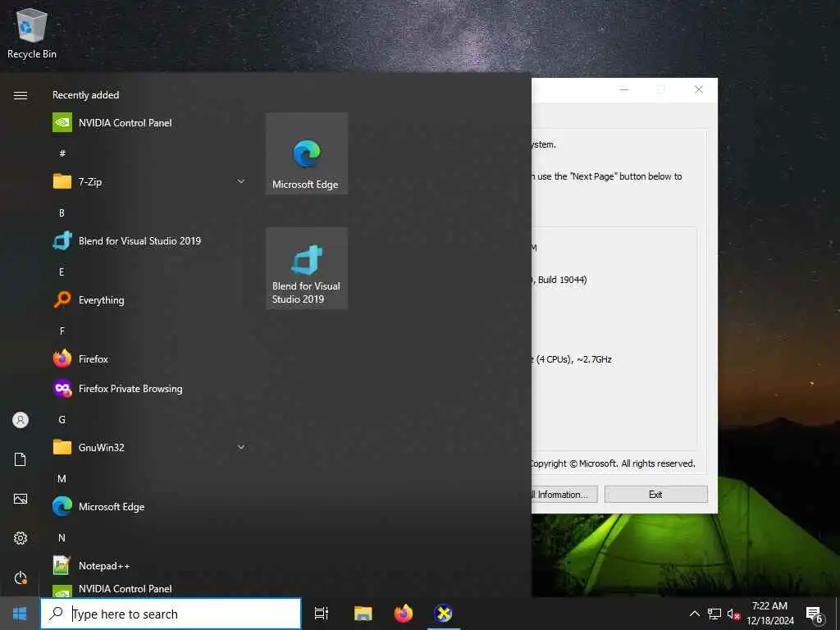Screen dimensions: 840x630
Task: Click the # section header
Action: (62, 153)
